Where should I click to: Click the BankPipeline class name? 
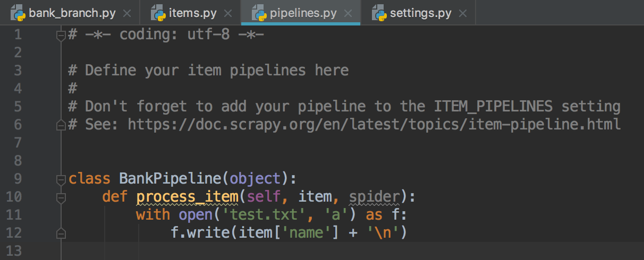coord(170,178)
